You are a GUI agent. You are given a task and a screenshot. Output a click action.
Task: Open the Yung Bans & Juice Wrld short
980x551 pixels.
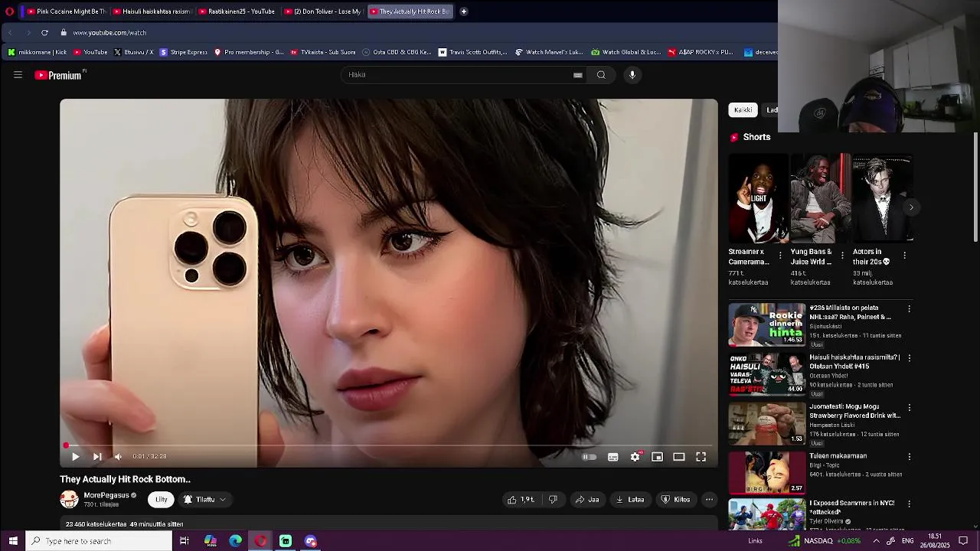coord(820,199)
